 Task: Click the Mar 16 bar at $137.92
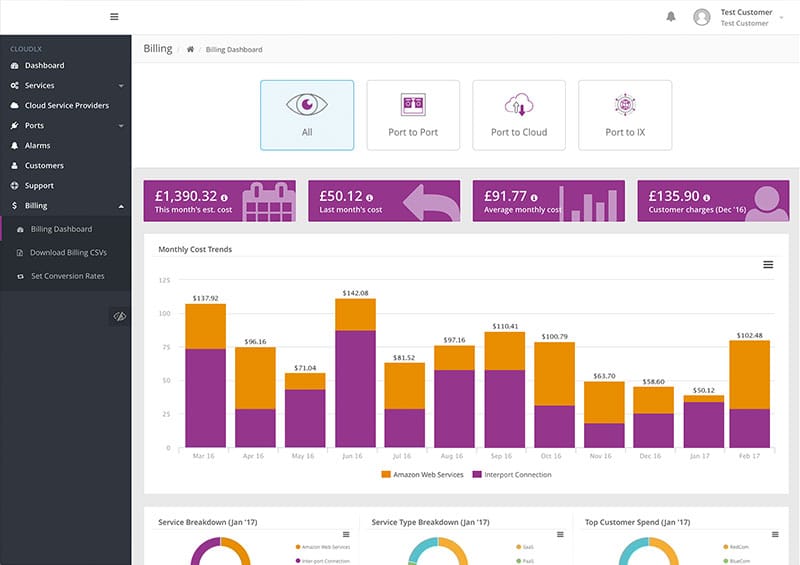click(x=206, y=376)
